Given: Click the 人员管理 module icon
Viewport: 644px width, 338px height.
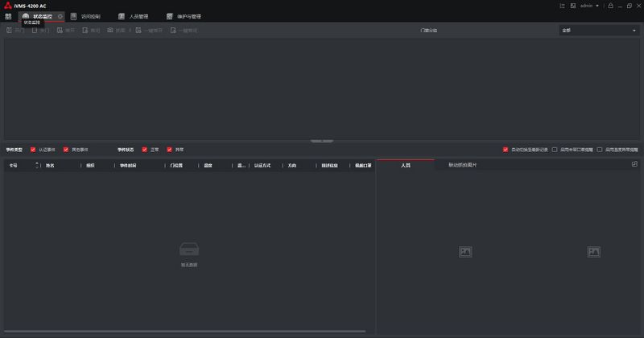Looking at the screenshot, I should coord(122,16).
